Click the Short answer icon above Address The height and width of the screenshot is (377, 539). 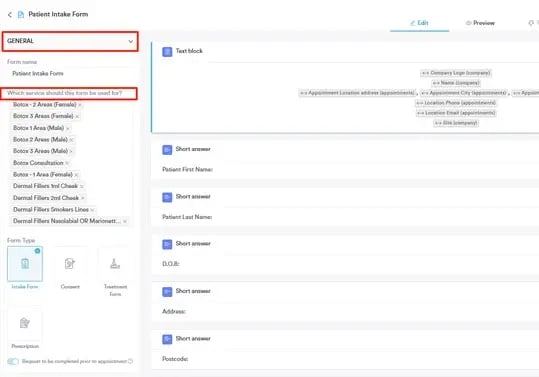click(x=167, y=292)
